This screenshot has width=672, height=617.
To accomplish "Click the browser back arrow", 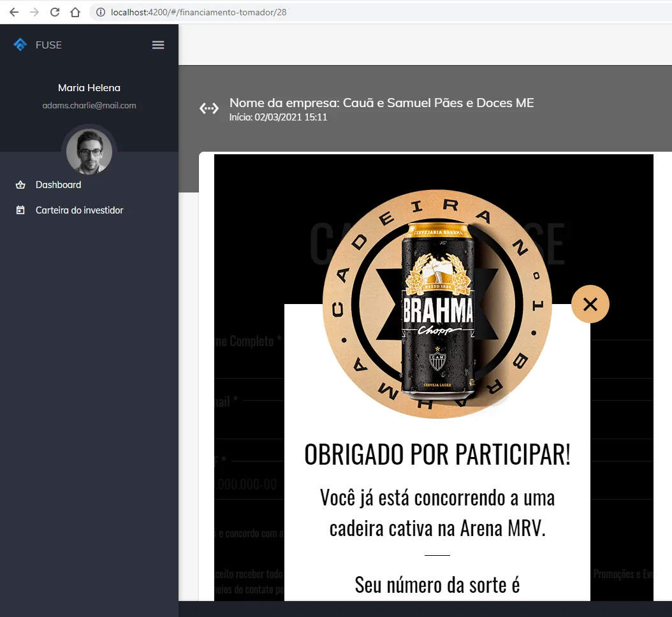I will coord(14,12).
